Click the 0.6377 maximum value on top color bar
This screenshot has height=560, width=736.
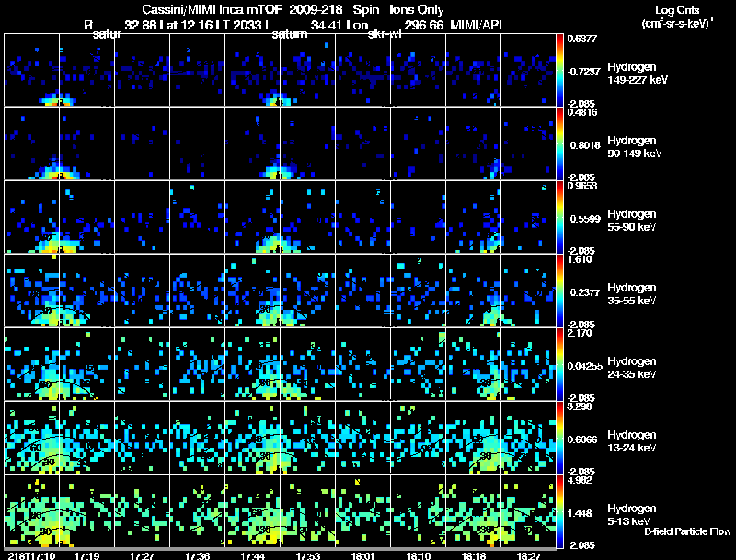pyautogui.click(x=580, y=39)
